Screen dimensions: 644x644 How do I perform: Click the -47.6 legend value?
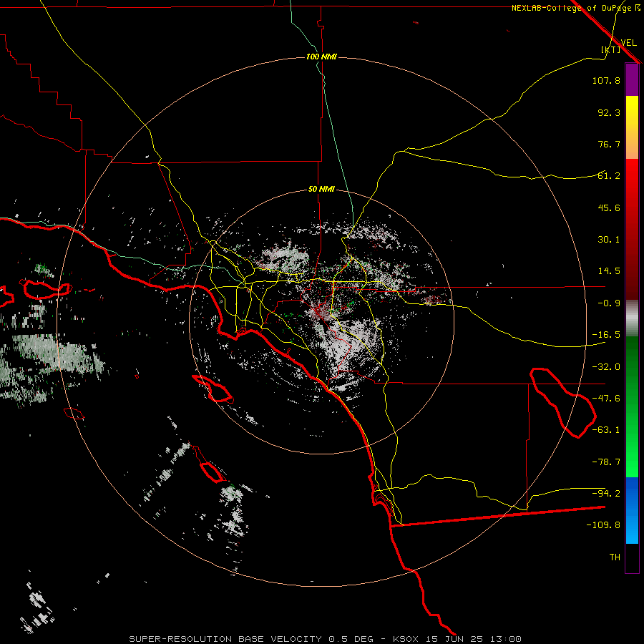point(606,399)
